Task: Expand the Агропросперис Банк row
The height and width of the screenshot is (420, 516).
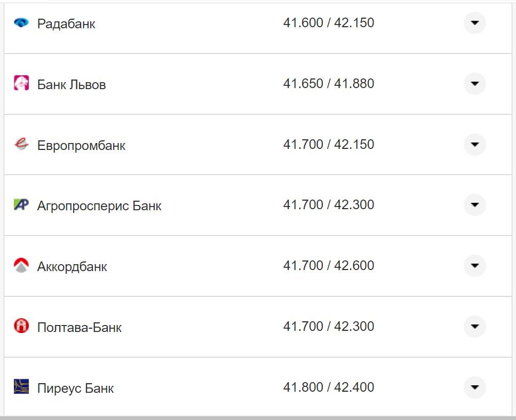Action: coord(474,205)
